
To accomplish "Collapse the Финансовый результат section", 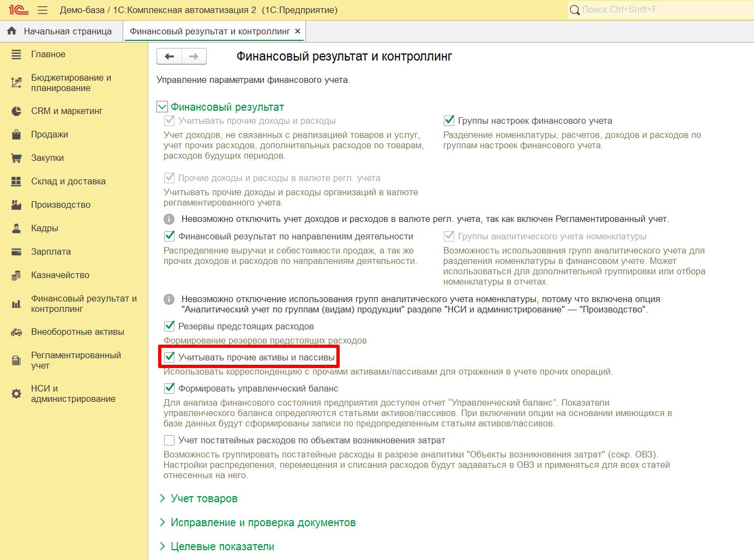I will click(162, 107).
